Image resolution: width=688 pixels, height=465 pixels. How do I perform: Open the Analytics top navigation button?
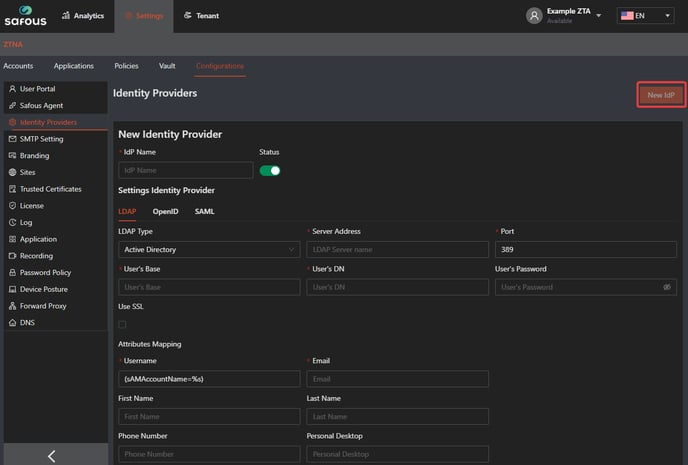tap(82, 16)
